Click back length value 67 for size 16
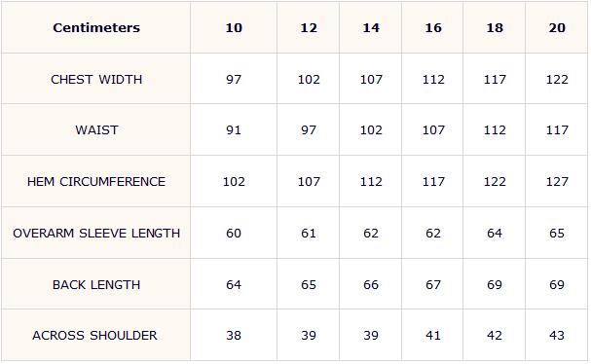This screenshot has height=364, width=591. 433,285
